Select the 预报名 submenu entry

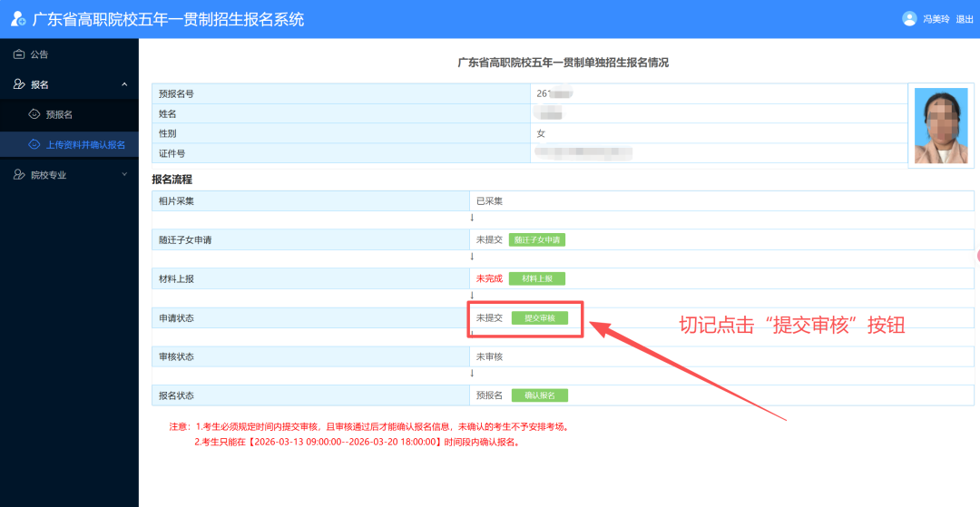click(59, 114)
